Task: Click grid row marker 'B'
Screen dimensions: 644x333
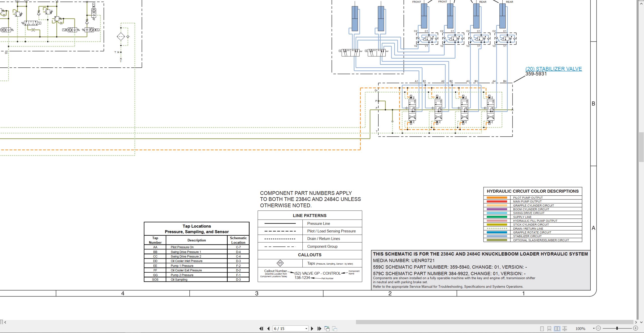Action: 593,104
